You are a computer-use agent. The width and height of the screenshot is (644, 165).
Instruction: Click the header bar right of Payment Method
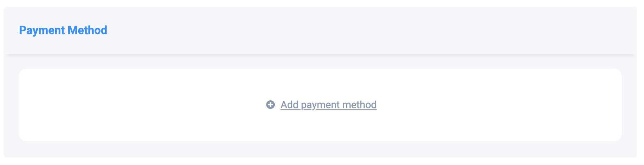tap(360, 30)
